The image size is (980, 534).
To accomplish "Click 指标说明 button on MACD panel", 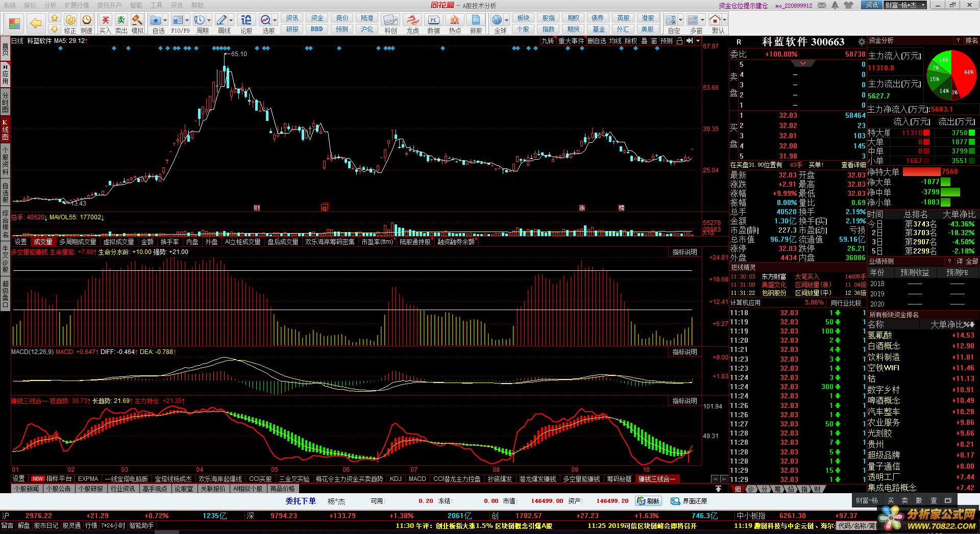I will click(684, 352).
